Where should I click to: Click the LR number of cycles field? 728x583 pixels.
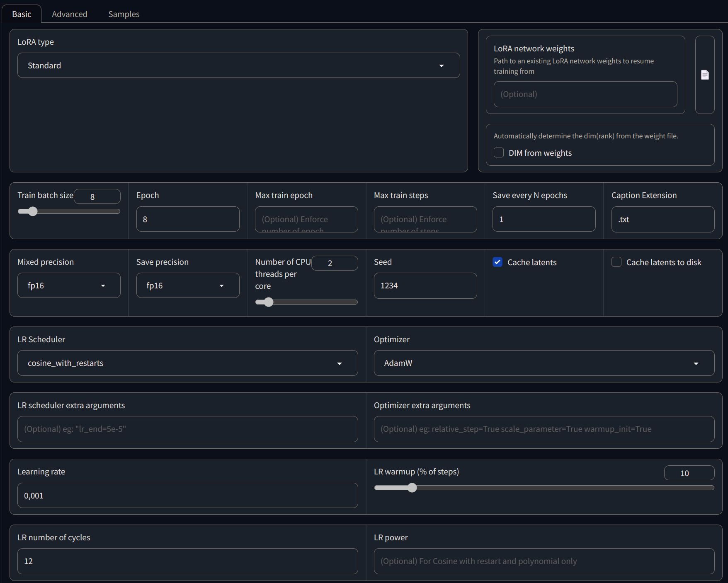click(x=187, y=561)
